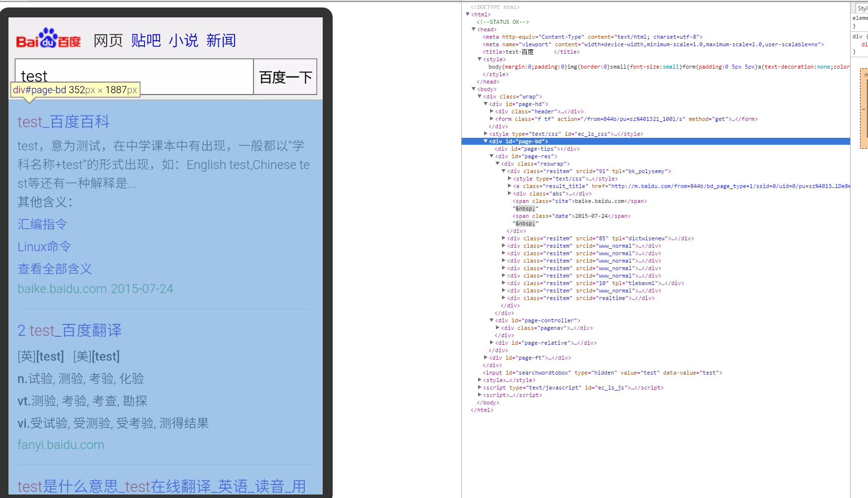Collapse the style node inside head

pyautogui.click(x=480, y=59)
